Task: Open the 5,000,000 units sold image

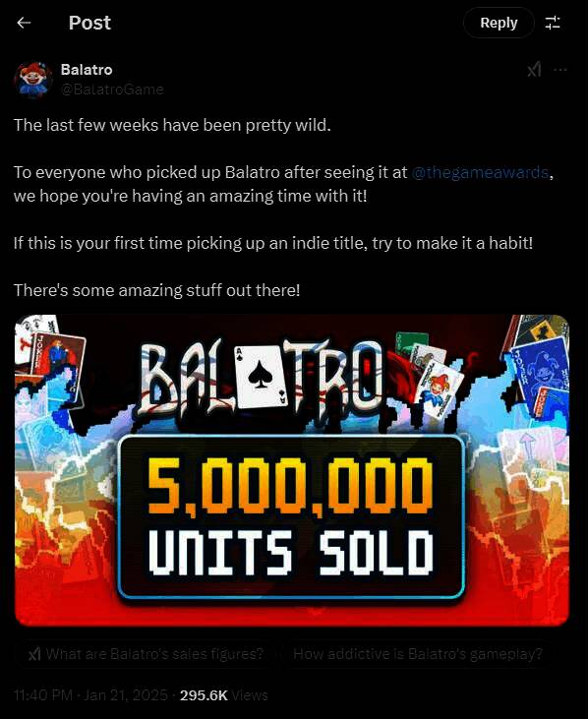Action: pyautogui.click(x=292, y=470)
